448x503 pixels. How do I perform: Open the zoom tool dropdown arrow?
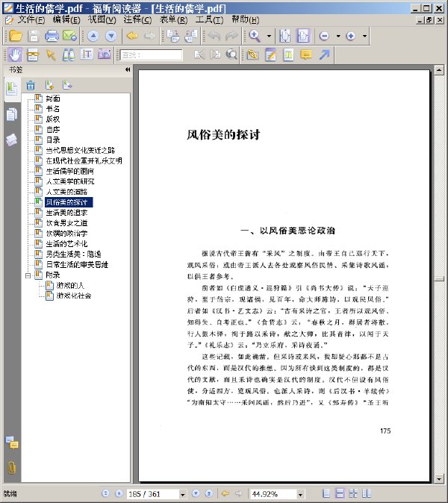click(269, 36)
